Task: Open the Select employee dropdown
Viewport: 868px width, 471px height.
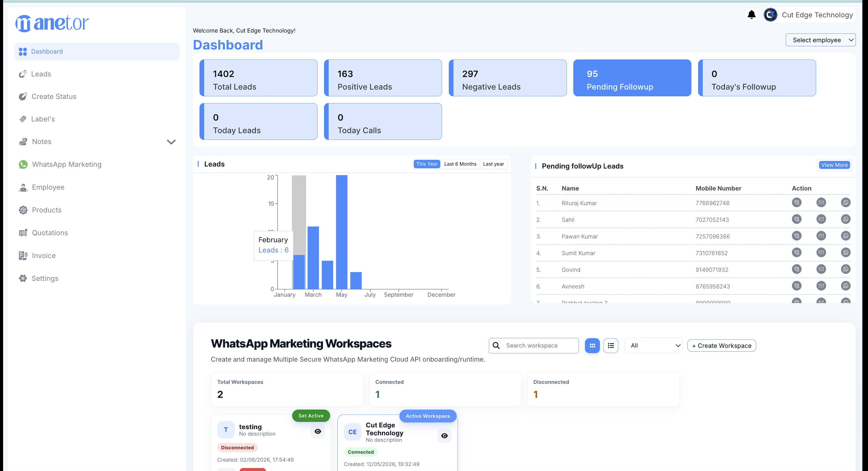Action: tap(821, 40)
